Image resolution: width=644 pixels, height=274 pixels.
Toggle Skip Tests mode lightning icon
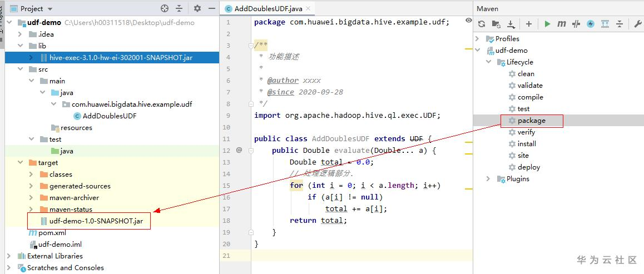[x=591, y=24]
